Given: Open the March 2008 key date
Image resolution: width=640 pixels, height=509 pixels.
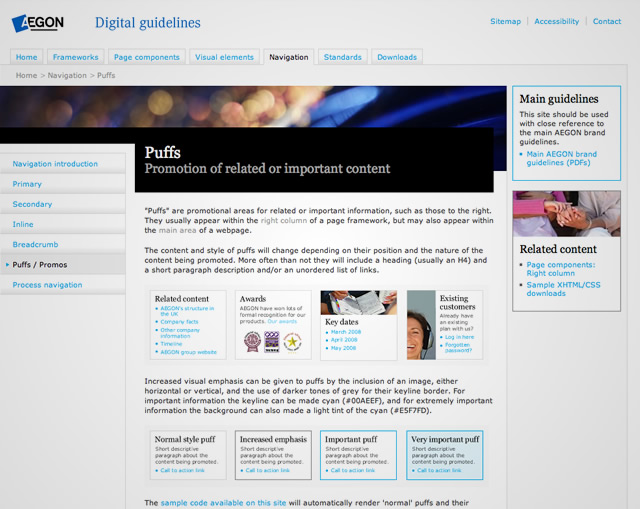Looking at the screenshot, I should pyautogui.click(x=346, y=332).
